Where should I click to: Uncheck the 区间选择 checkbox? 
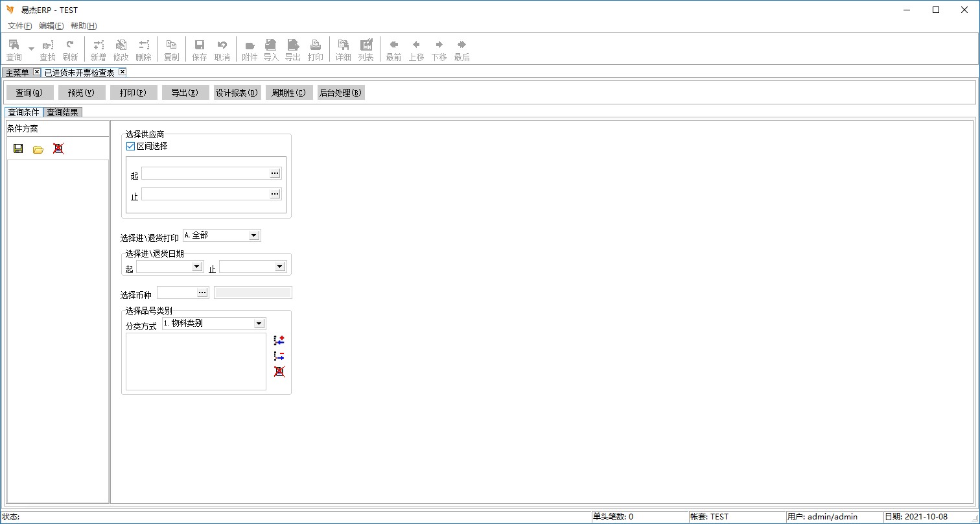130,147
